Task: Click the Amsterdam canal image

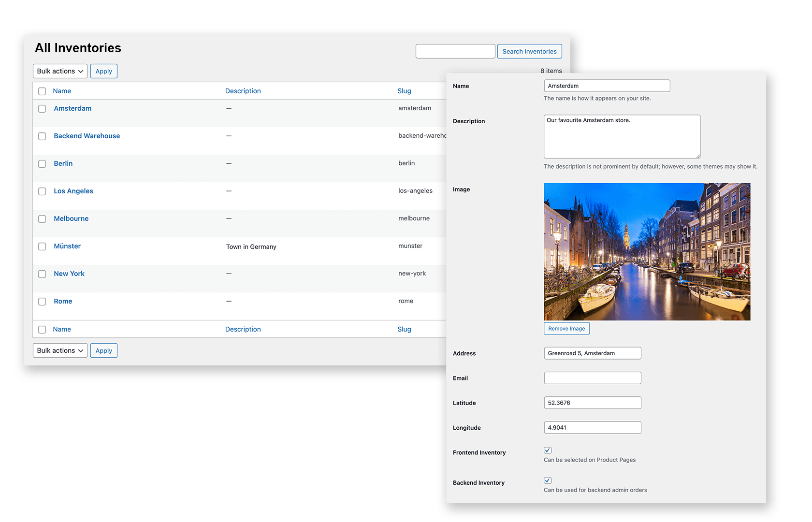Action: [647, 251]
